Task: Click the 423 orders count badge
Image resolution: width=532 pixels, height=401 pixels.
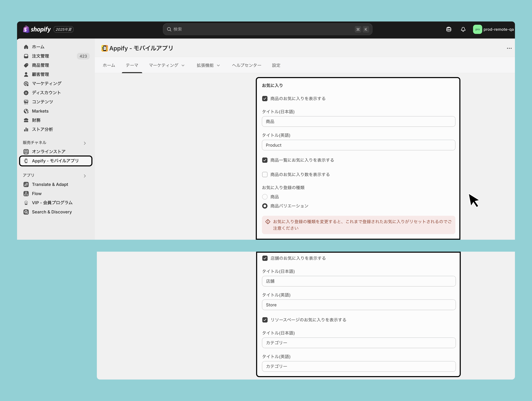Action: 83,56
